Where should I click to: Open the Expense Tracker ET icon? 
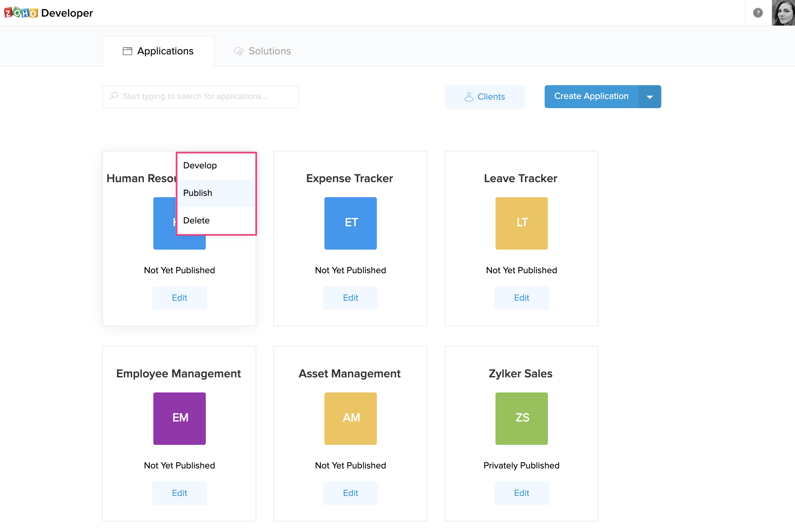pyautogui.click(x=350, y=223)
